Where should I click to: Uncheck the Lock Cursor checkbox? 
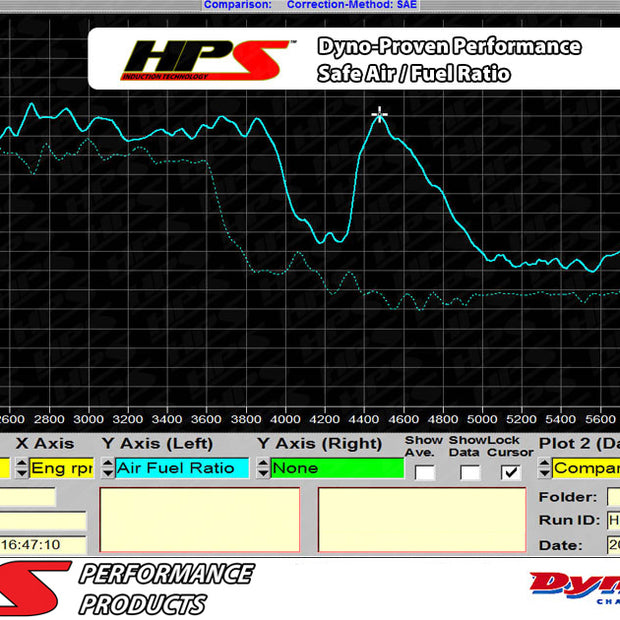point(510,473)
